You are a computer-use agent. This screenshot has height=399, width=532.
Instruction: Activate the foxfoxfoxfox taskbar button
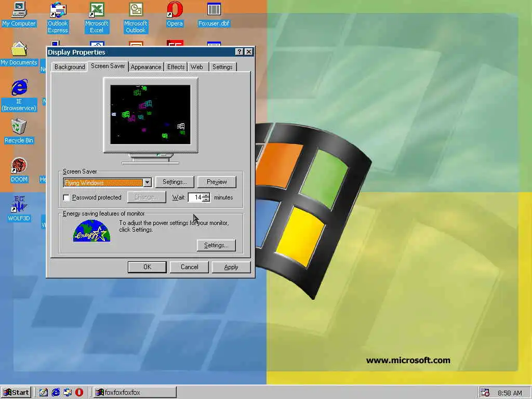(x=135, y=393)
